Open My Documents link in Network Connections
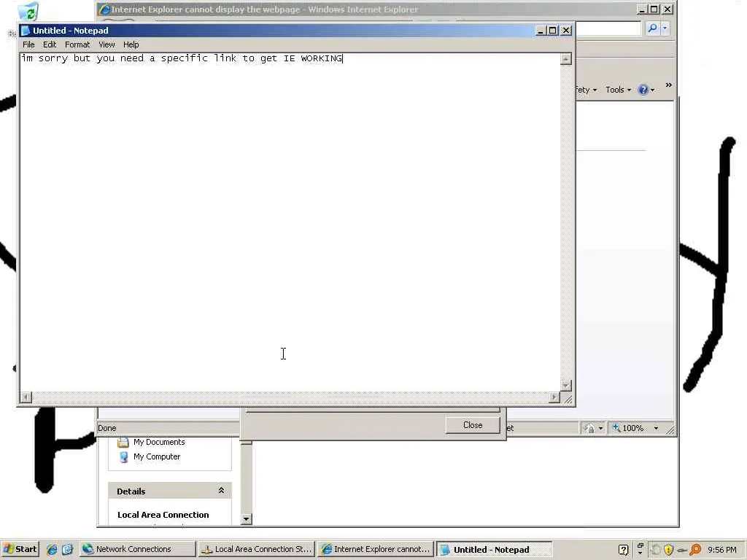747x560 pixels. [x=159, y=442]
